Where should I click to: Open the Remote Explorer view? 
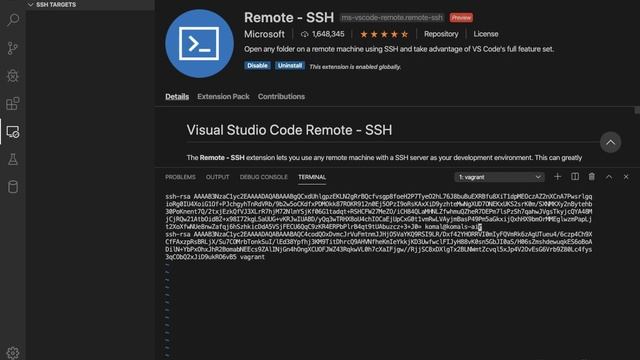[x=13, y=132]
